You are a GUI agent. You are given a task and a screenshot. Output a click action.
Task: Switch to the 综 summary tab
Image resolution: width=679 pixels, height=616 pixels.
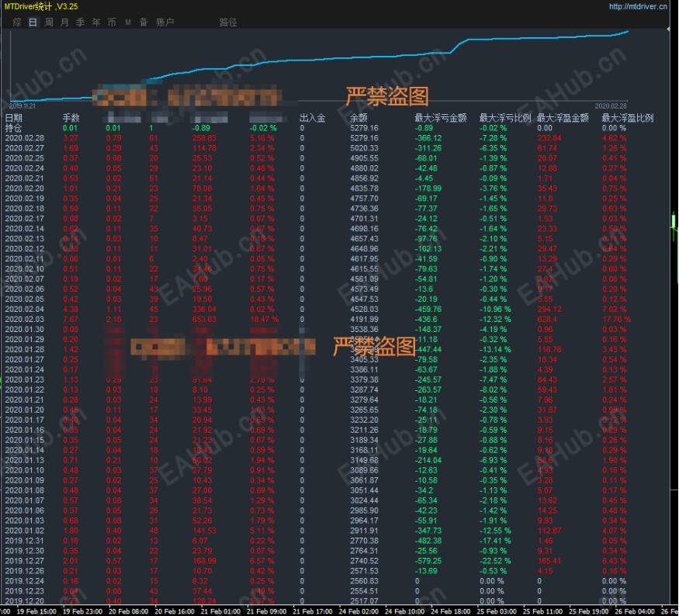coord(17,22)
